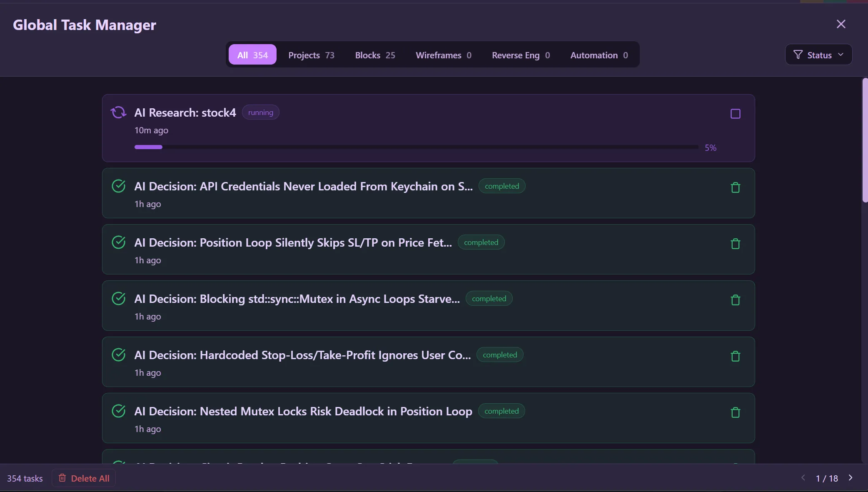Click checkmark icon of Nested Mutex Locks task
This screenshot has width=868, height=492.
click(x=119, y=411)
